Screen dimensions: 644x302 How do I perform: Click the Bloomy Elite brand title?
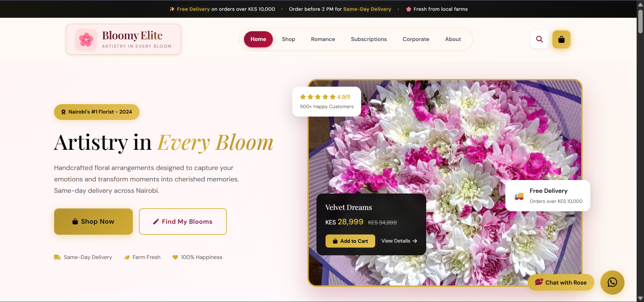(132, 35)
